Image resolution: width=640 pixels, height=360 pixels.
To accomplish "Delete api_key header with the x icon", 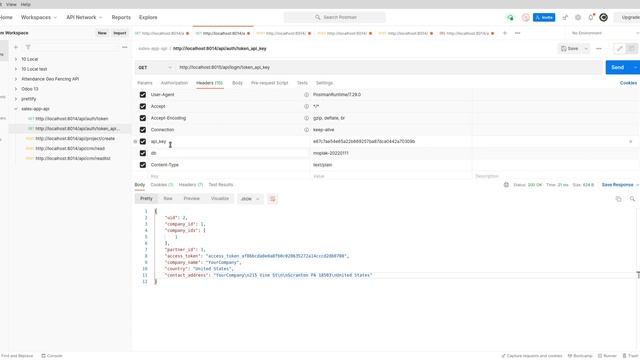I will [x=631, y=142].
